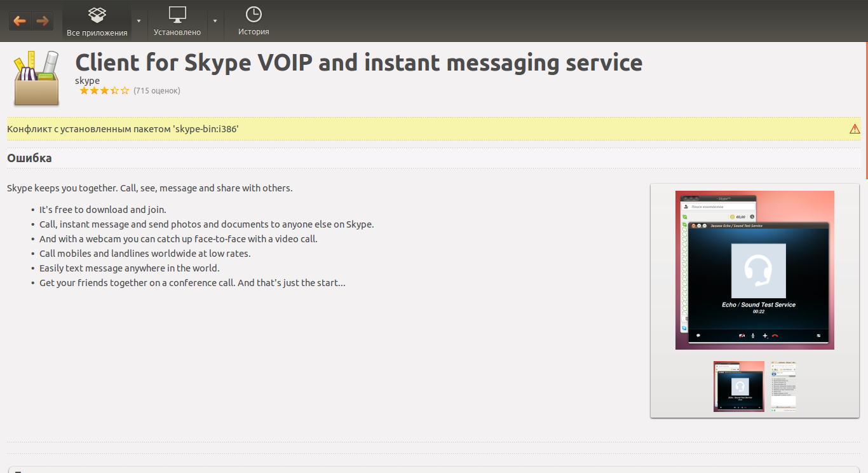Select the 'skype-bin:i386' conflict message text
868x473 pixels.
pos(123,129)
